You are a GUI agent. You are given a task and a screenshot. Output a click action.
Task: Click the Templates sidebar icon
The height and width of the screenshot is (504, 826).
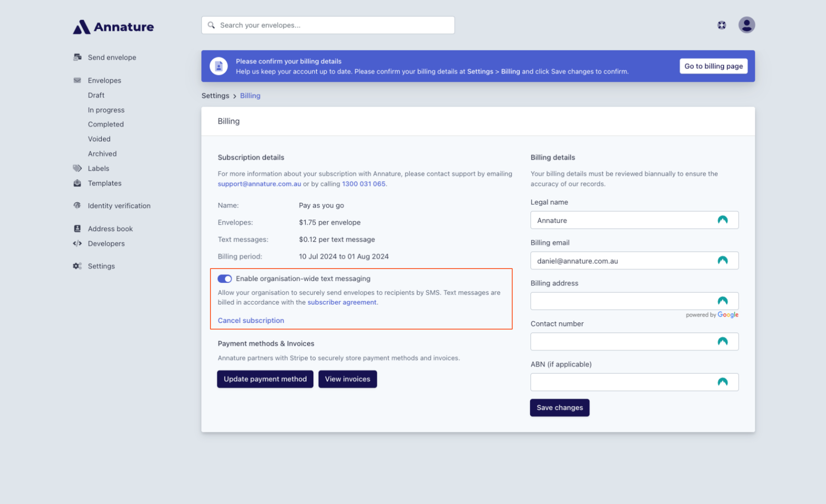(77, 183)
